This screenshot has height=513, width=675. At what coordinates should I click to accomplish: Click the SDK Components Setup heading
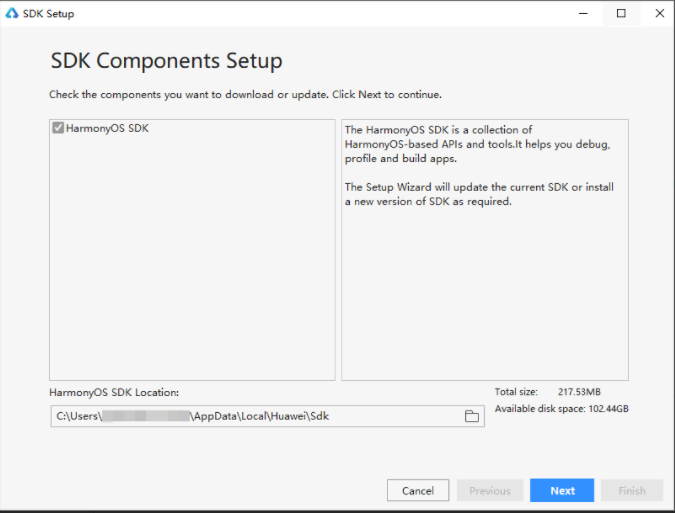click(166, 61)
